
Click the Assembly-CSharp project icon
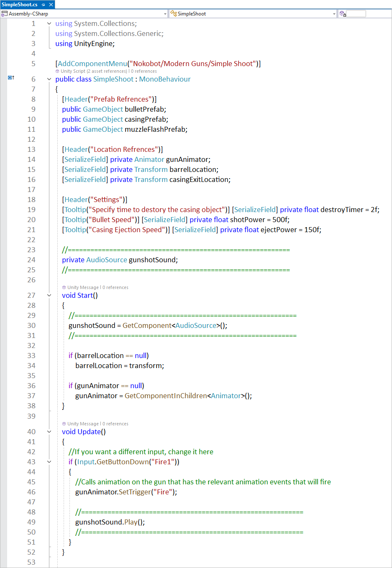coord(5,14)
